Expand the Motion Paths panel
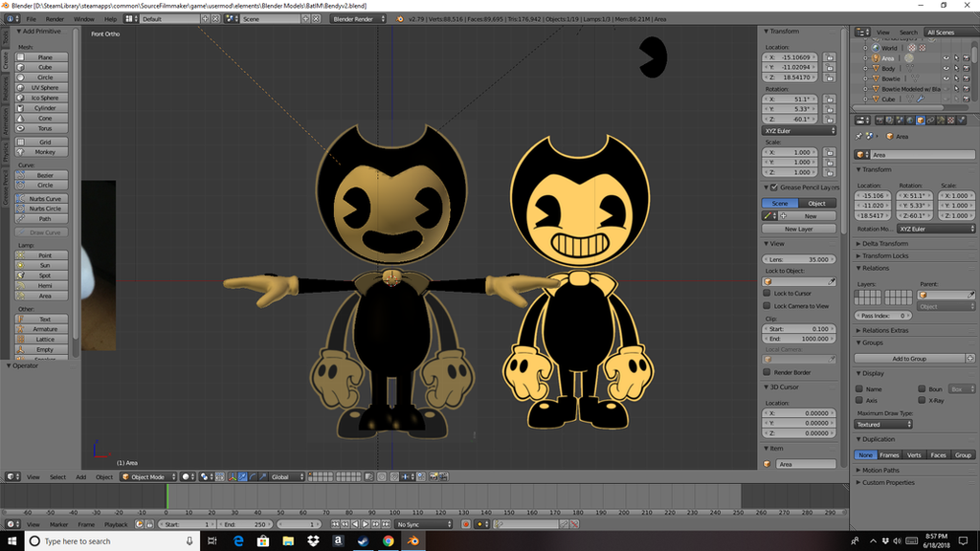 [x=880, y=470]
